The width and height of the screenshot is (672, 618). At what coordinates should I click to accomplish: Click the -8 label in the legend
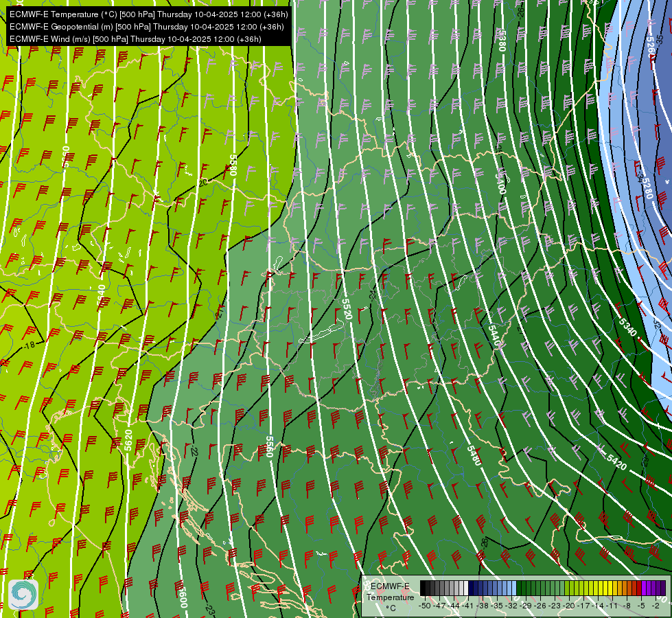pos(627,606)
